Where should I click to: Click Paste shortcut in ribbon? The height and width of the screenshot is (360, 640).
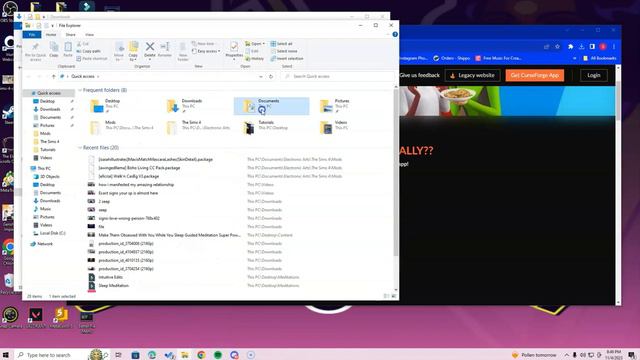(x=92, y=58)
